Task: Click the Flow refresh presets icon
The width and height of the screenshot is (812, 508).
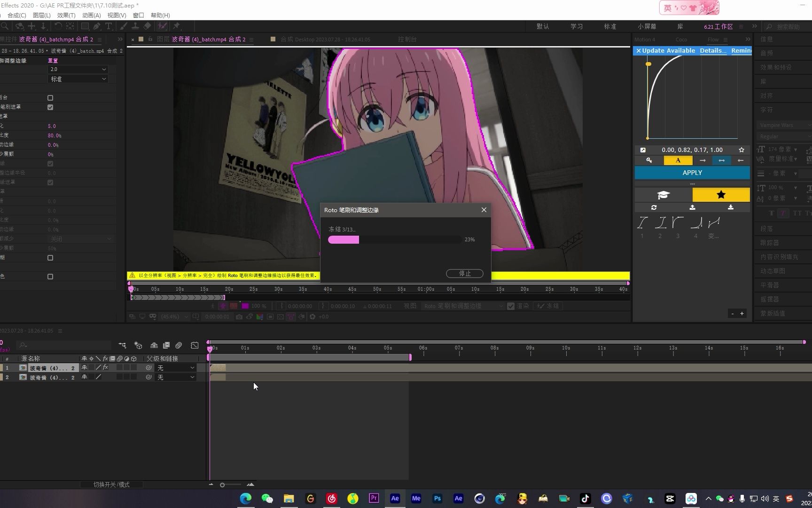Action: 654,207
